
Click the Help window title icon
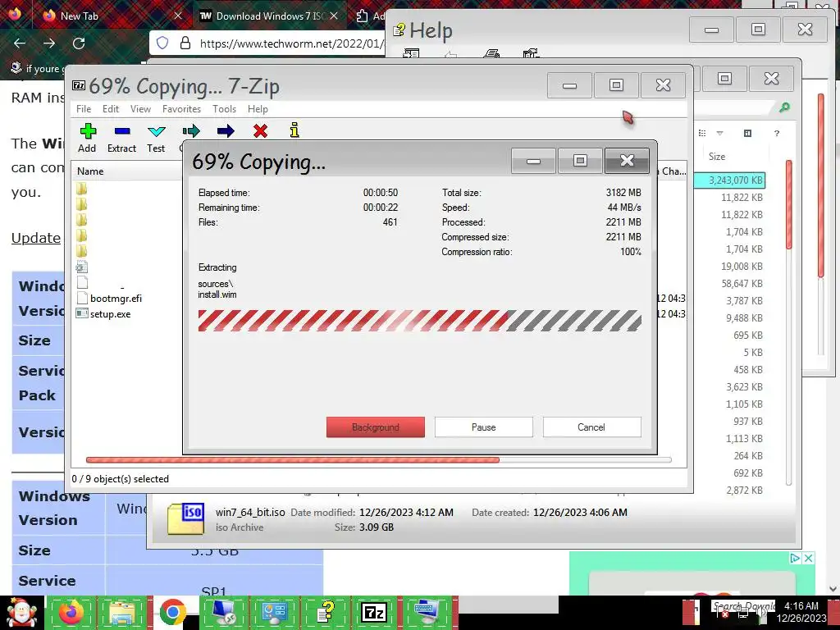(399, 30)
